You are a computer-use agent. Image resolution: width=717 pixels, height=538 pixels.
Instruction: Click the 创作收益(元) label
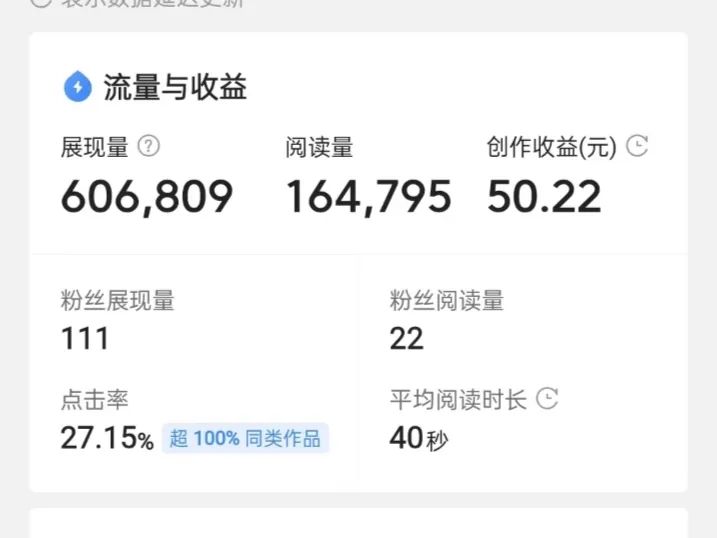tap(551, 147)
